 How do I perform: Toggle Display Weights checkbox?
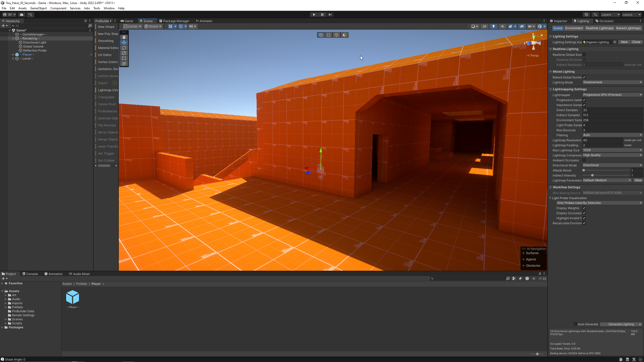pos(584,208)
